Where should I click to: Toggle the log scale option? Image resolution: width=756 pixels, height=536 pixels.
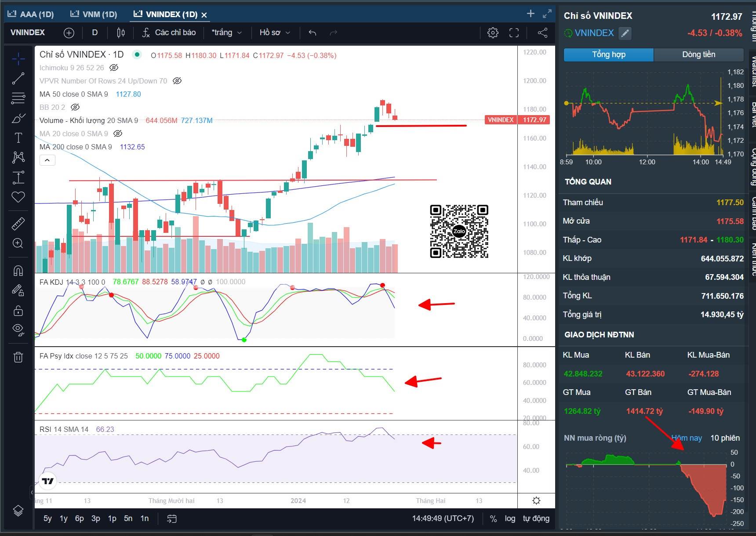tap(510, 518)
